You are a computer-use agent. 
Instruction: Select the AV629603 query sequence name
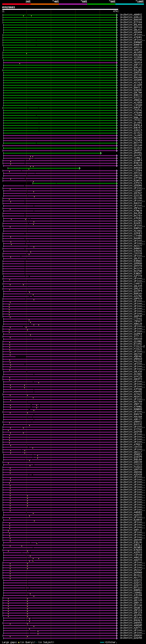click(8, 7)
